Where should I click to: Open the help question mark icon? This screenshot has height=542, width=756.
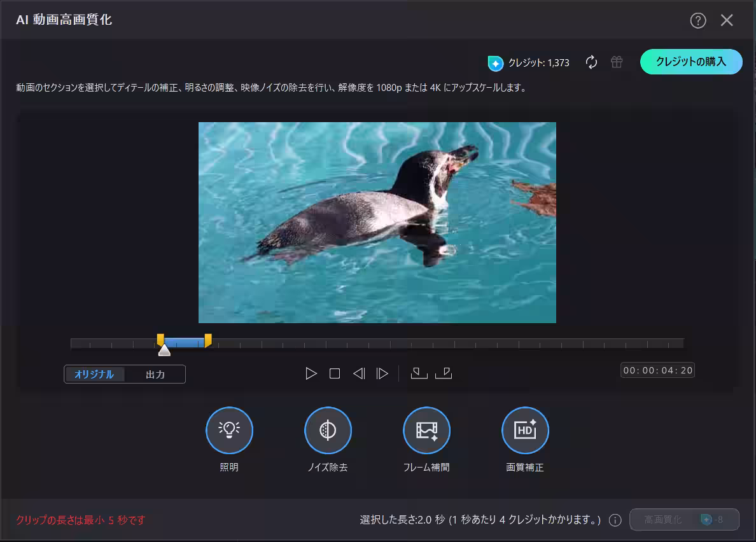click(698, 20)
